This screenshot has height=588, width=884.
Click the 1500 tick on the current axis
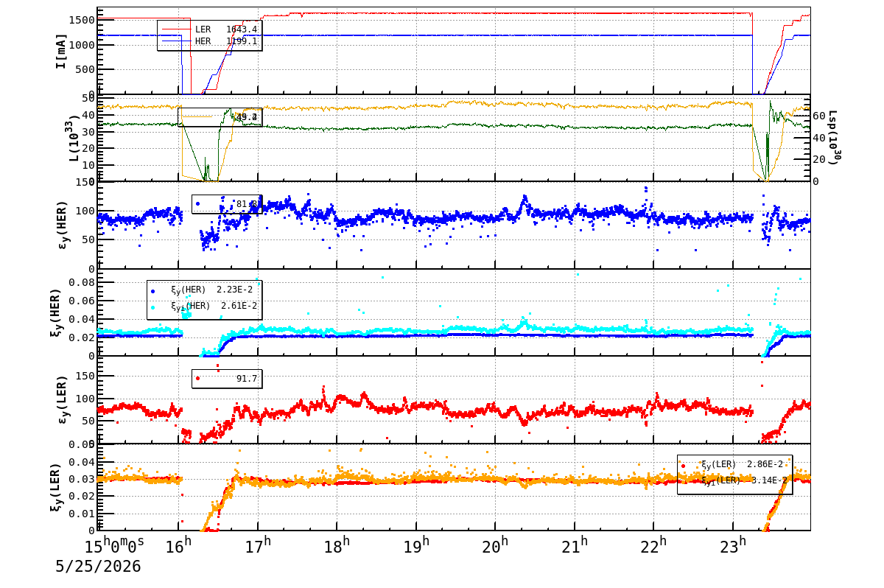(x=83, y=20)
